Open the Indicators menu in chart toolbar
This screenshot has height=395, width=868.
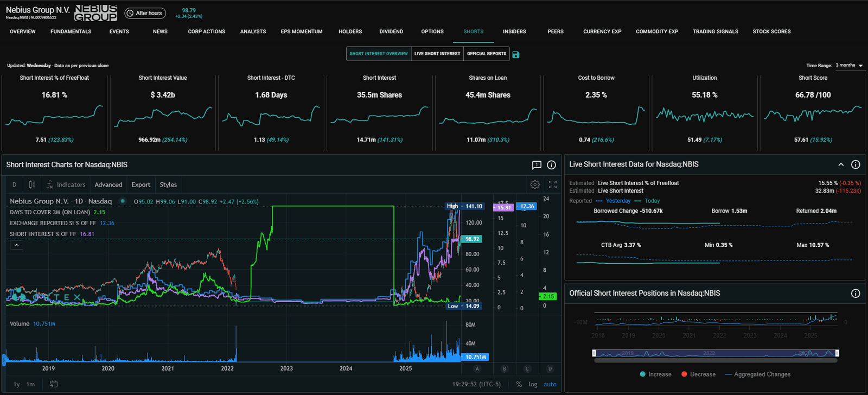66,184
